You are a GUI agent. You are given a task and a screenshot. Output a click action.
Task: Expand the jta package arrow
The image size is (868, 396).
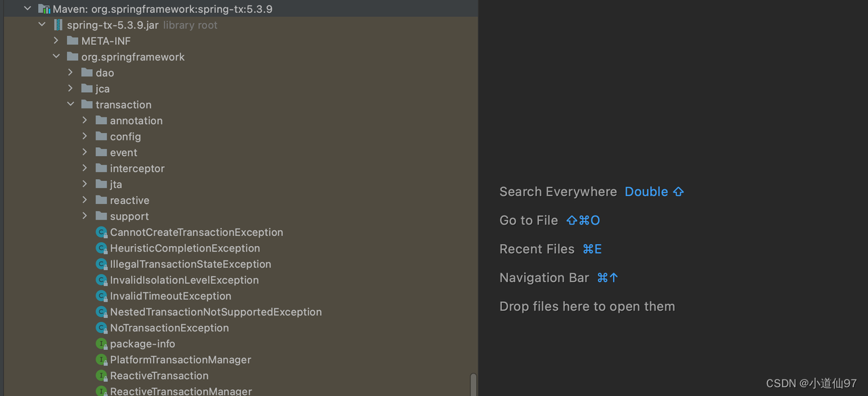tap(85, 184)
